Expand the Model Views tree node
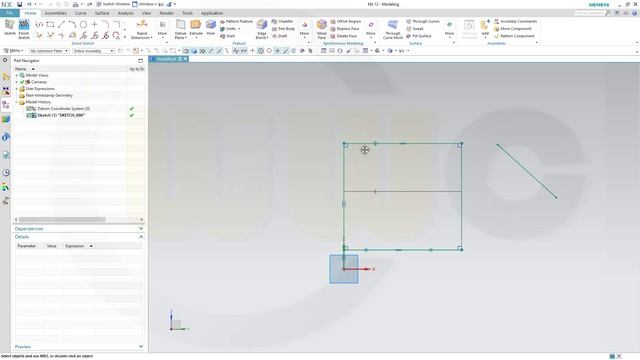The height and width of the screenshot is (360, 640). coord(17,76)
